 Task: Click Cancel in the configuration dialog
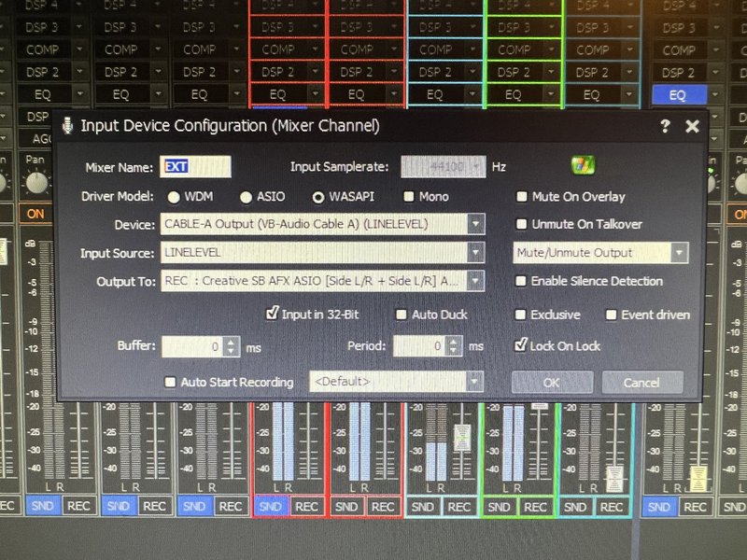coord(642,383)
